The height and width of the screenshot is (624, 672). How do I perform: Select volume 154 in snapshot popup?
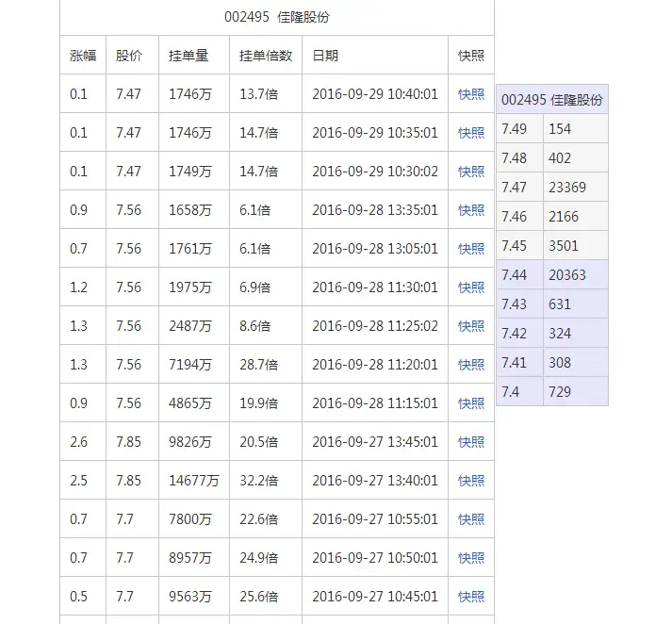(x=576, y=128)
